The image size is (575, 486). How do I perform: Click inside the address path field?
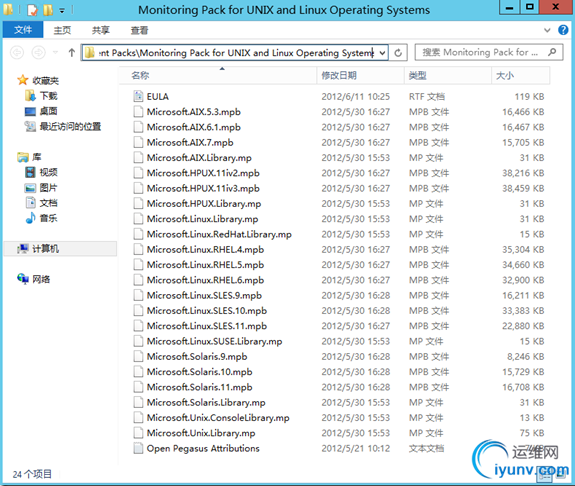pyautogui.click(x=235, y=53)
